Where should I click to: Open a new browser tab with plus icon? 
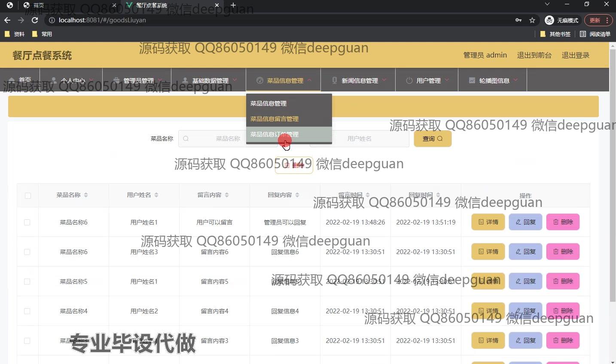233,5
